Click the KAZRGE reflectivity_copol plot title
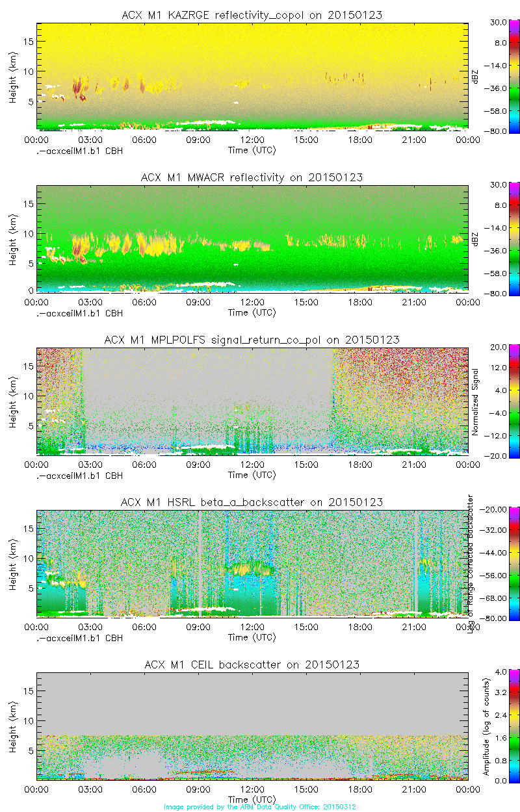Viewport: 520px width, 812px height. click(252, 15)
